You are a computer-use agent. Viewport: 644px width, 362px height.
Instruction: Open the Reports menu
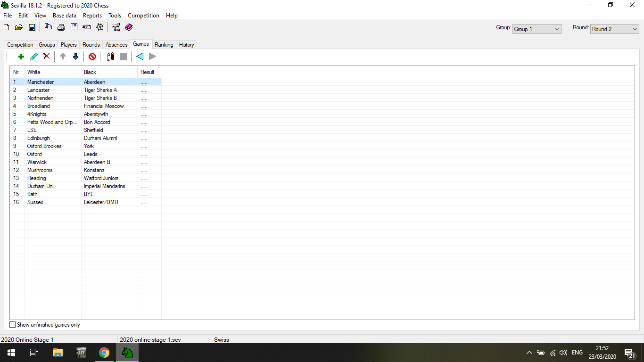point(92,16)
